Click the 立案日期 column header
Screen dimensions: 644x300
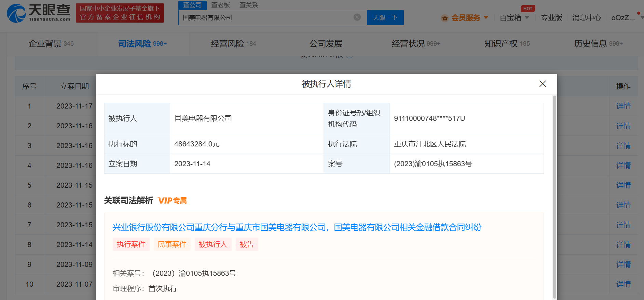pos(74,86)
